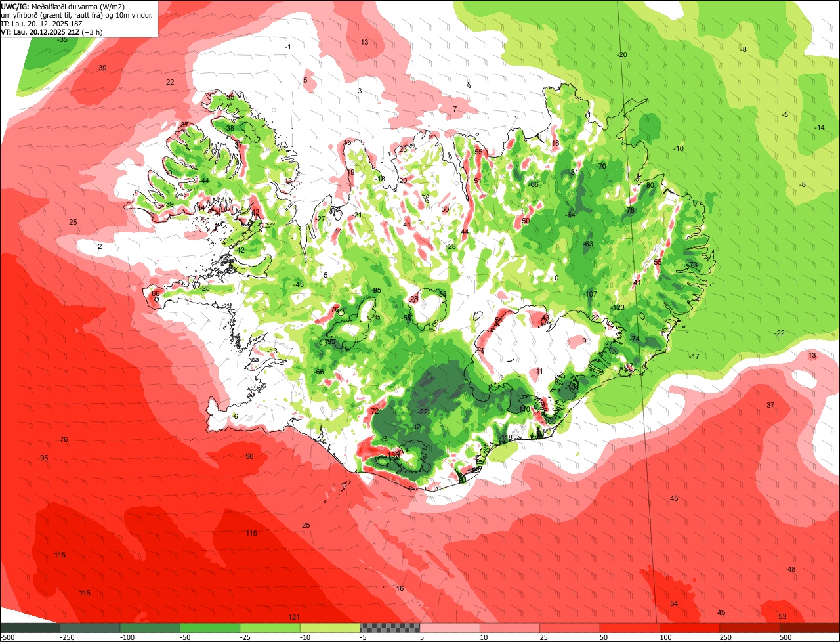Pick the 50 to 100 red legend swatch

coord(630,628)
